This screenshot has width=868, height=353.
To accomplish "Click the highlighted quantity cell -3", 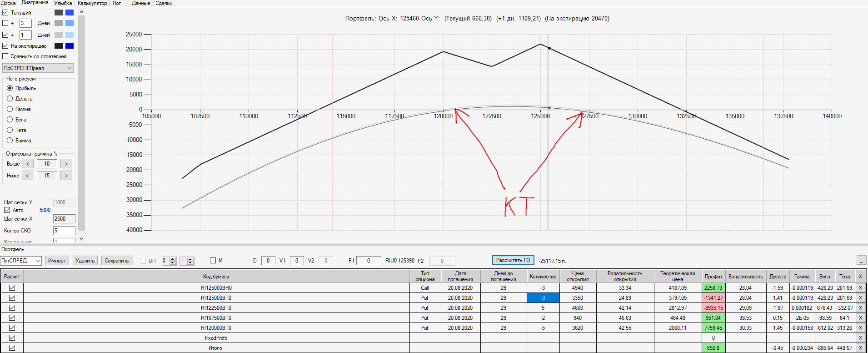I will tap(543, 298).
